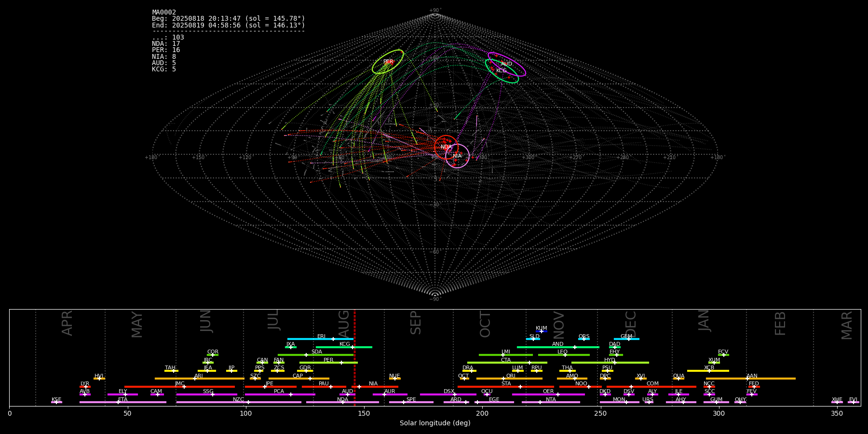Click the KUM shower bar on timeline

542,331
